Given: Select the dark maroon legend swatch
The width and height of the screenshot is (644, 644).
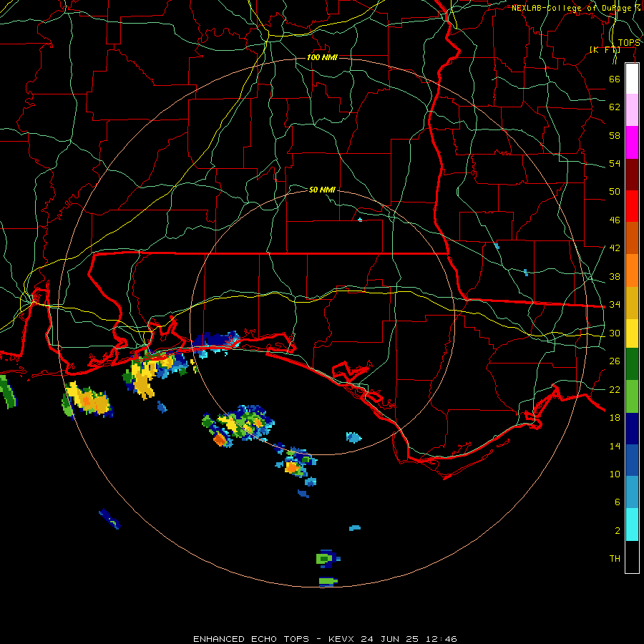Looking at the screenshot, I should [x=632, y=175].
